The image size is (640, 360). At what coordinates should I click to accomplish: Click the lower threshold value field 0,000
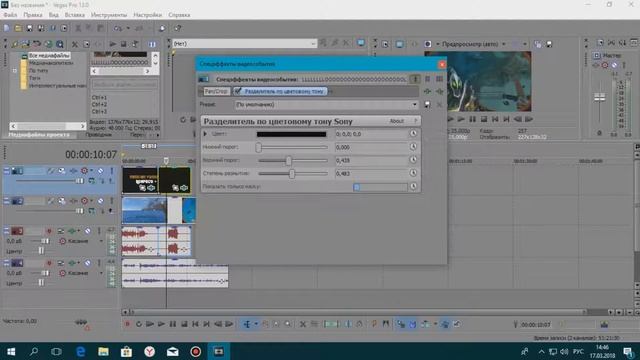(x=371, y=147)
